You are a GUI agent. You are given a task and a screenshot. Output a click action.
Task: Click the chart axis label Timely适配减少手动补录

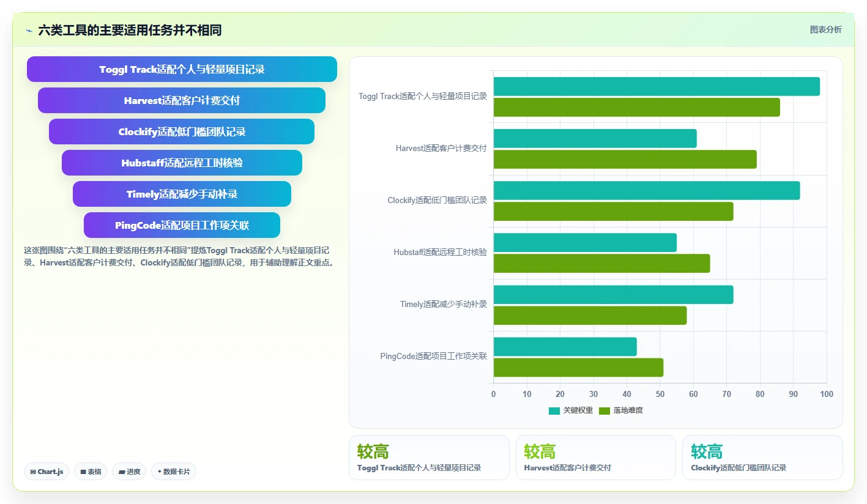[x=444, y=304]
